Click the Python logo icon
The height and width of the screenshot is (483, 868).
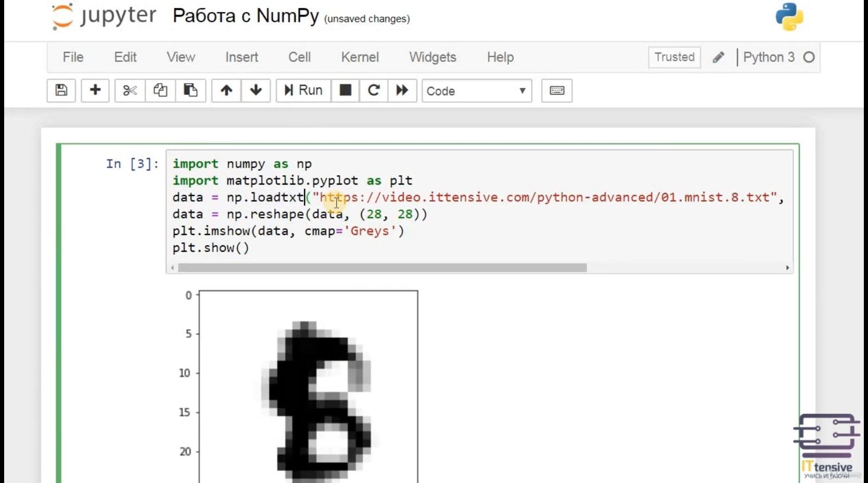(x=789, y=17)
